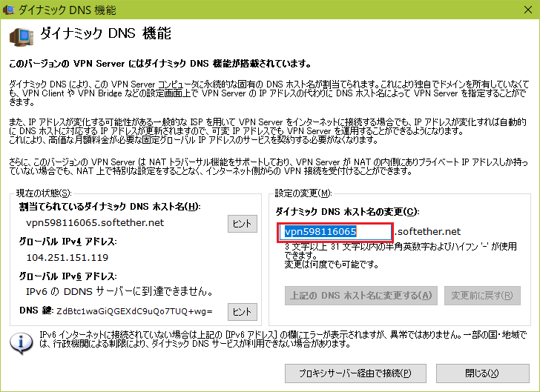540x392 pixels.
Task: Click the global IPv4 address 104.251.151.119
Action: point(67,257)
